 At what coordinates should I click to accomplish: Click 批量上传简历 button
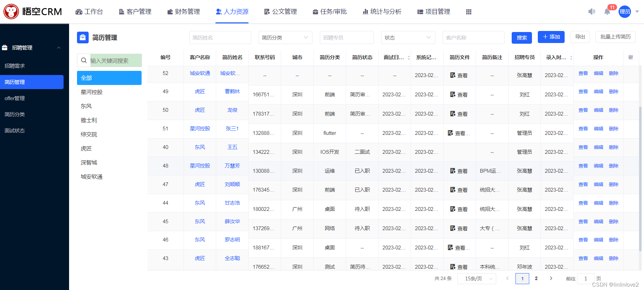pyautogui.click(x=615, y=37)
